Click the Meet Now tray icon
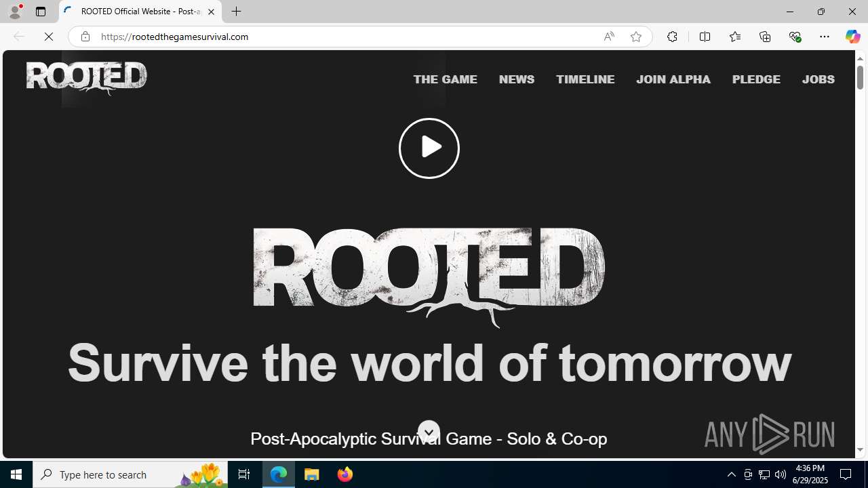Image resolution: width=868 pixels, height=488 pixels. pos(748,474)
